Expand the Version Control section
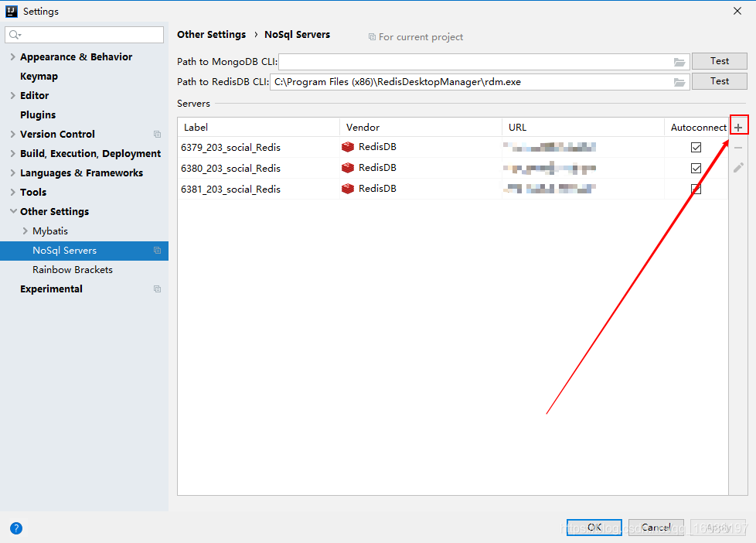The image size is (756, 543). click(x=13, y=134)
